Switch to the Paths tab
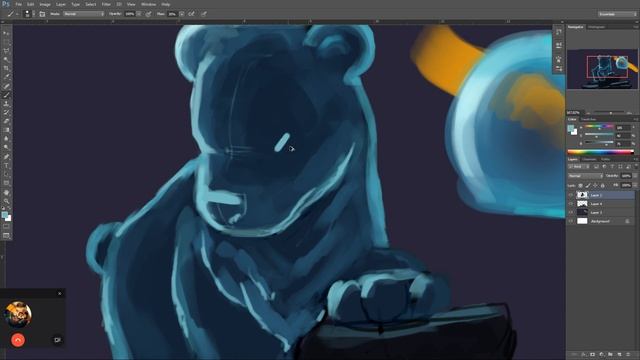The image size is (640, 360). (x=605, y=159)
